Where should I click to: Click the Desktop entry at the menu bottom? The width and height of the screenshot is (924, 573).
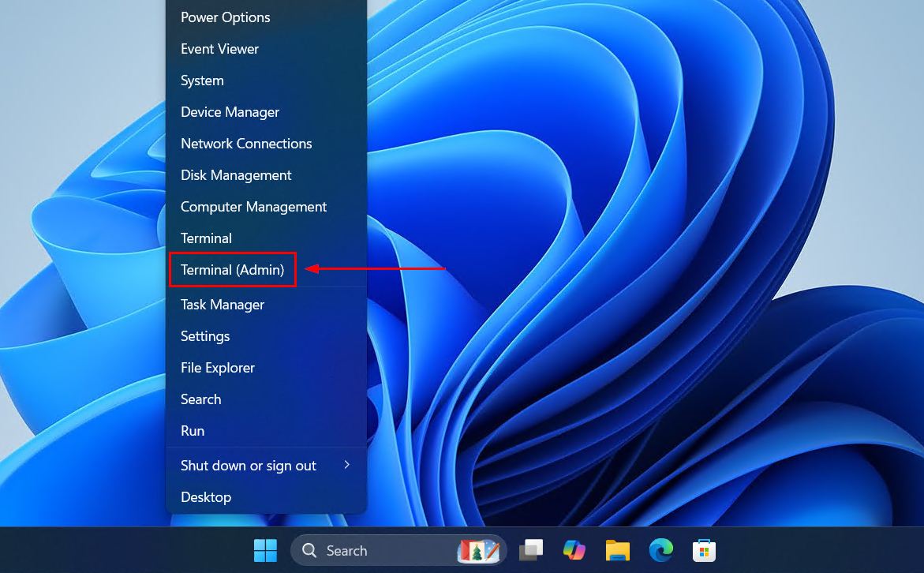pyautogui.click(x=206, y=497)
